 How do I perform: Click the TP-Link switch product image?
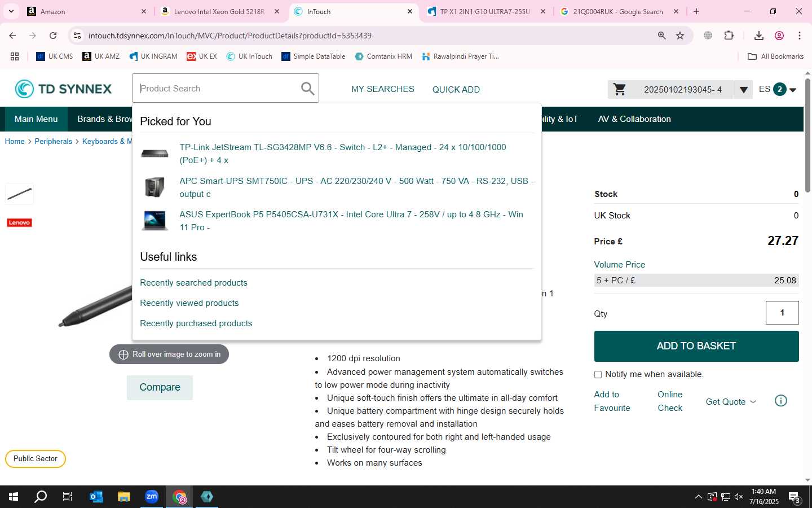coord(155,154)
